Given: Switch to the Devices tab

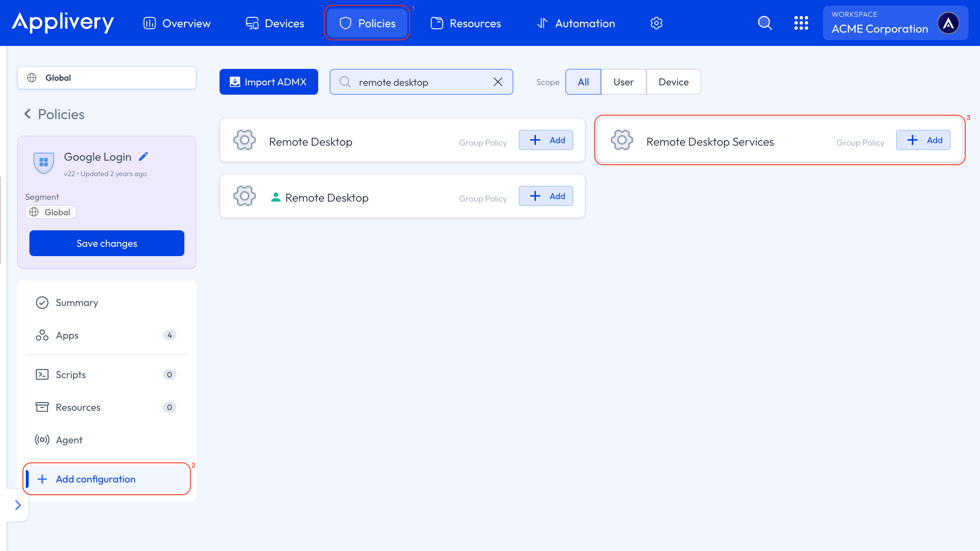Looking at the screenshot, I should [274, 23].
